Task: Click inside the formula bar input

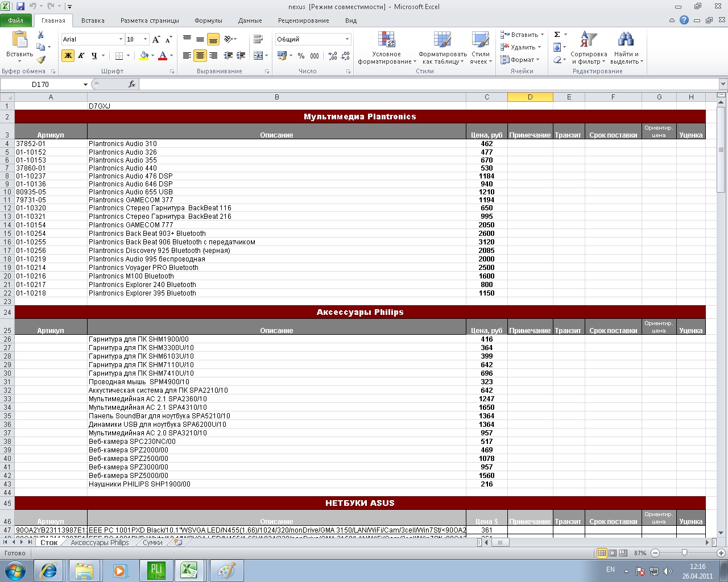Action: point(428,84)
